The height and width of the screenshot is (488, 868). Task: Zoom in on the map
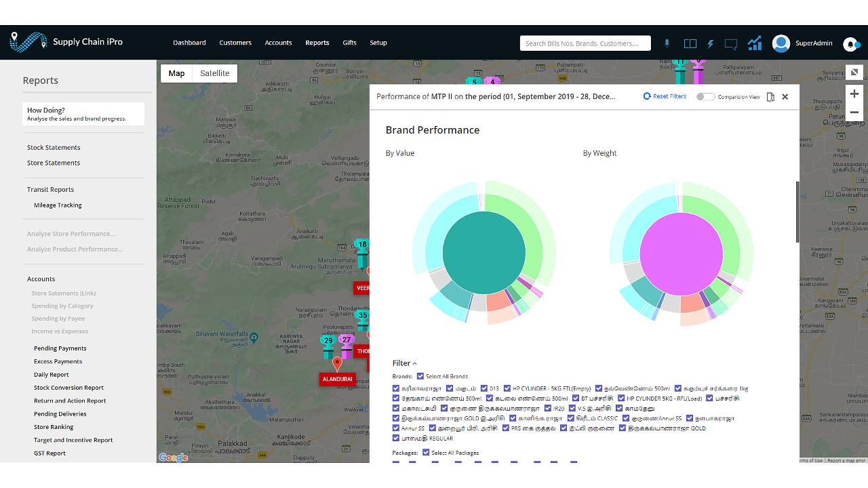[x=854, y=94]
